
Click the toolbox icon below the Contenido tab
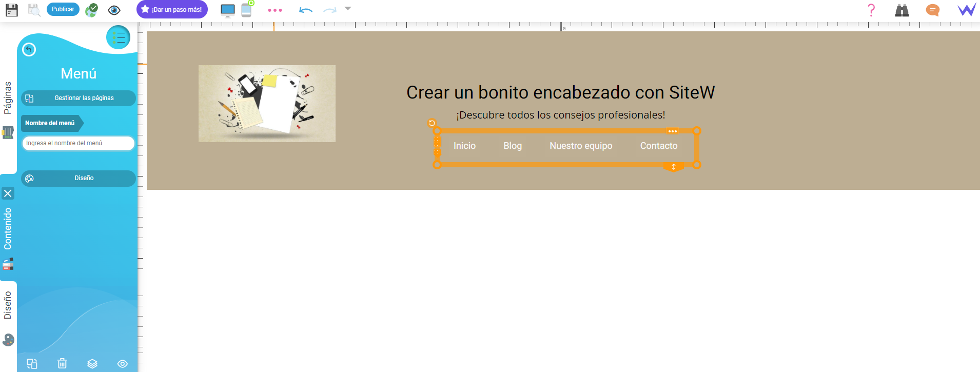pos(8,264)
